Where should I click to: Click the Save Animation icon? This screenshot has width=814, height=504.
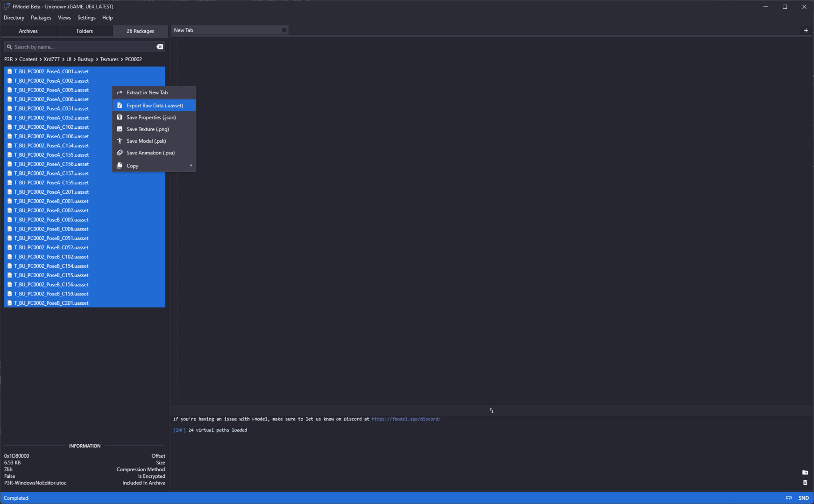(x=120, y=153)
